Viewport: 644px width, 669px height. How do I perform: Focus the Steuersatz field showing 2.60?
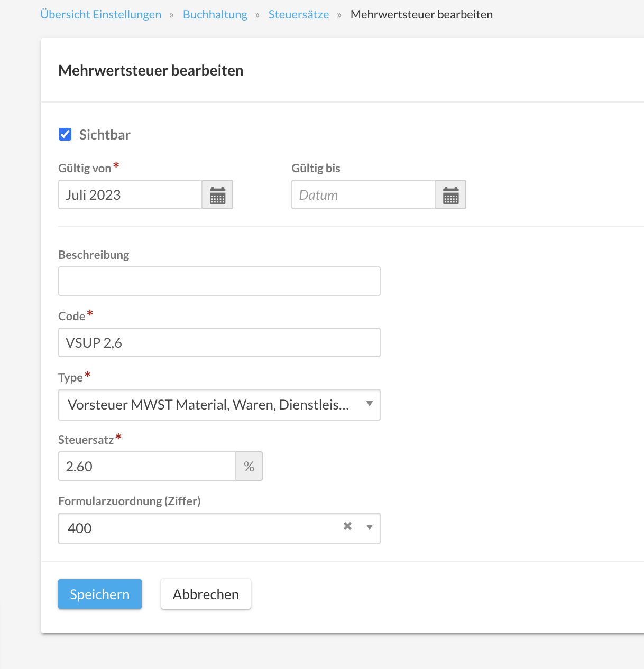146,466
